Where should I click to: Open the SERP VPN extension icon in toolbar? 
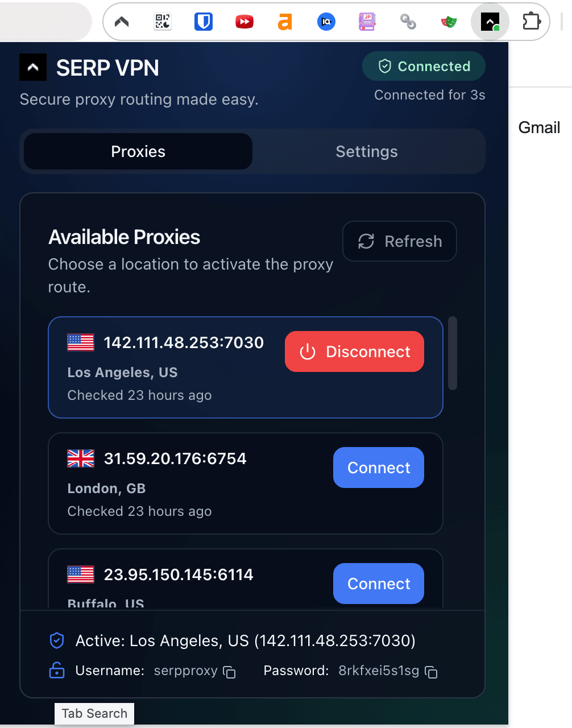(490, 21)
